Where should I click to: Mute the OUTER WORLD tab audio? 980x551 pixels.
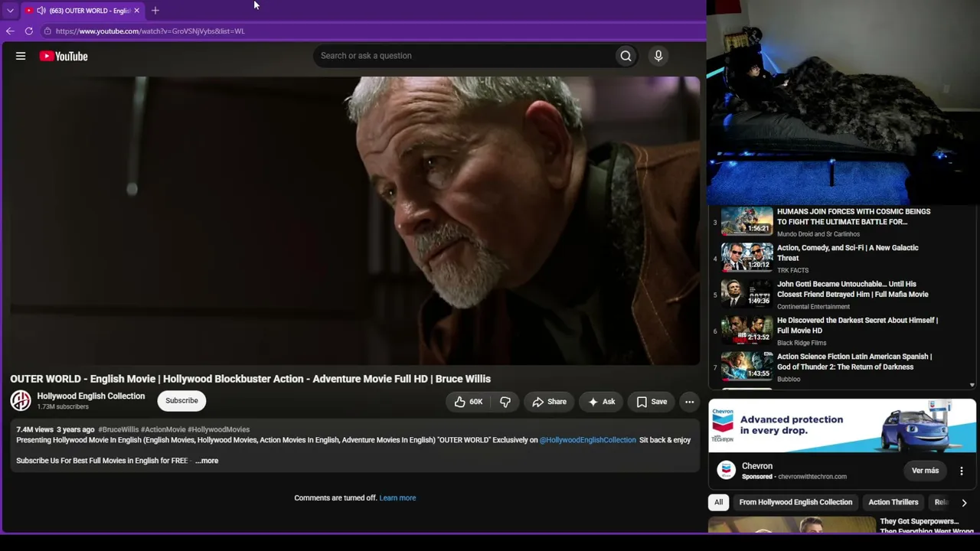coord(41,11)
